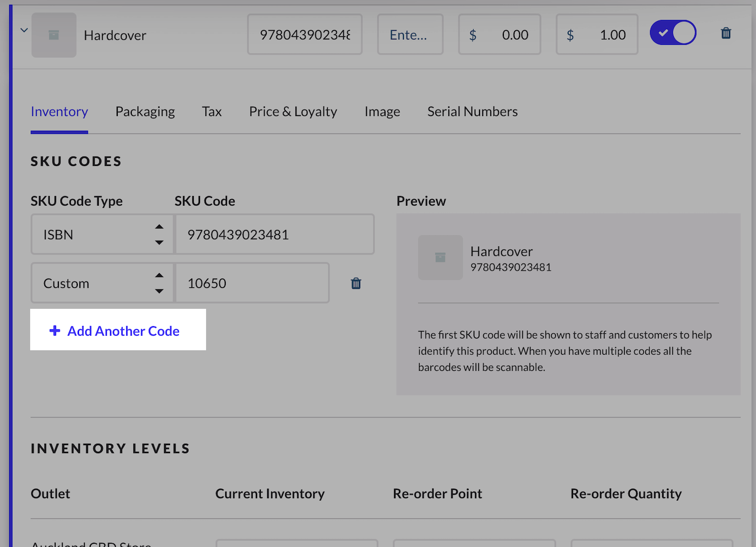Click the Hardcover variant image placeholder
Viewport: 756px width, 547px height.
(54, 35)
